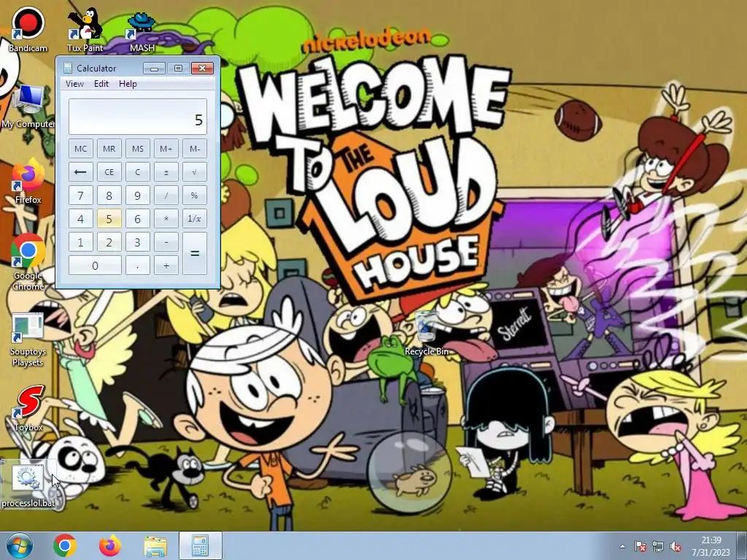Image resolution: width=747 pixels, height=560 pixels.
Task: Select the Firefox desktop shortcut
Action: coord(28,182)
